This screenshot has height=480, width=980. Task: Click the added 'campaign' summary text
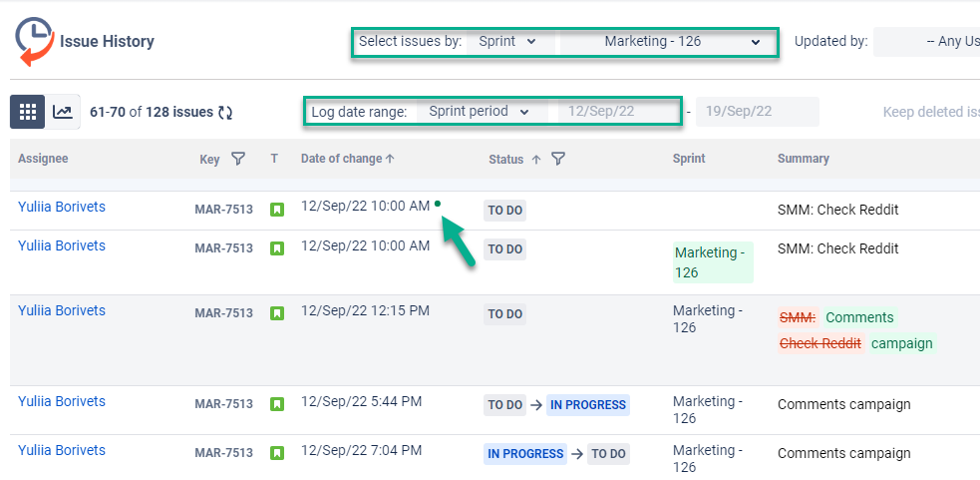902,343
